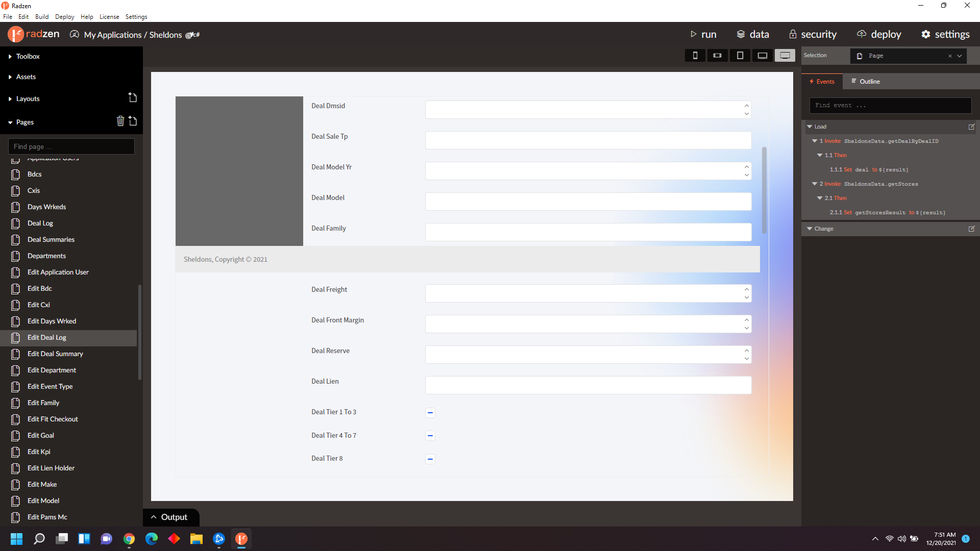Add a new page
Image resolution: width=980 pixels, height=551 pixels.
[x=133, y=121]
